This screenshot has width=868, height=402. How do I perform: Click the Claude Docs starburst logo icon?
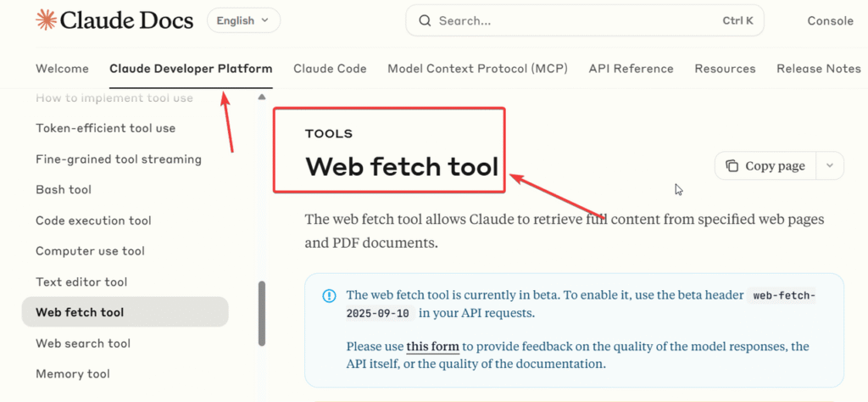[47, 20]
